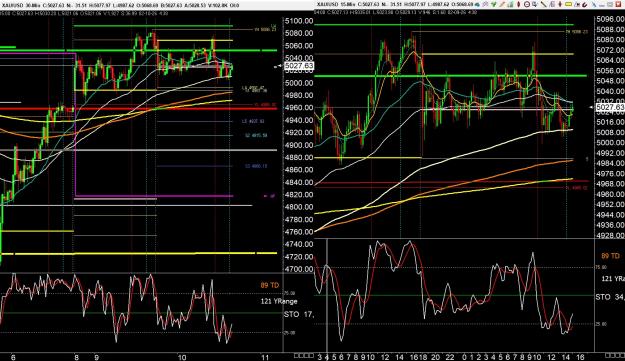Viewport: 625px width, 361px height.
Task: Click the 89 TD label in right indicator pane
Action: click(610, 256)
